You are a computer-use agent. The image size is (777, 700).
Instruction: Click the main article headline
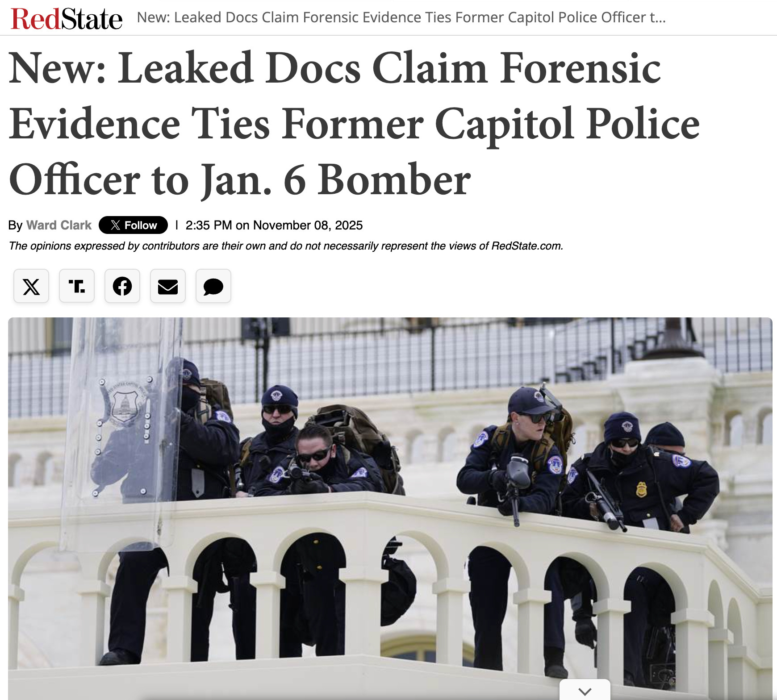coord(354,124)
